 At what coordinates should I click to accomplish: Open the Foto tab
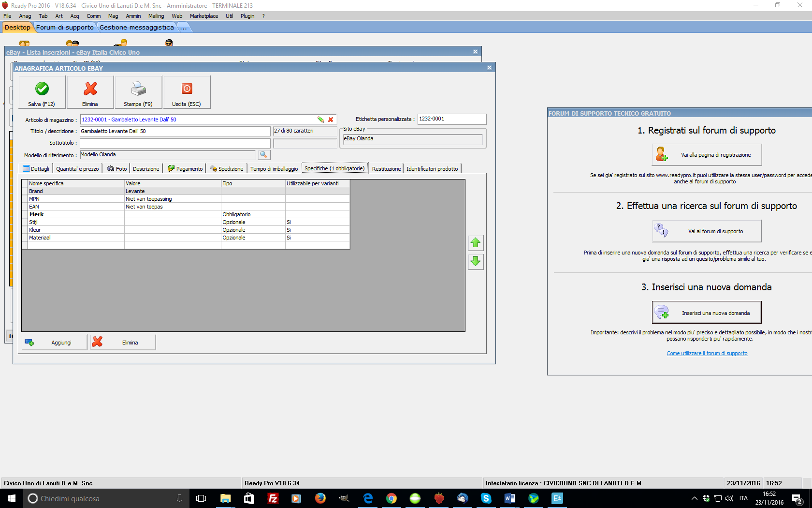pos(117,168)
